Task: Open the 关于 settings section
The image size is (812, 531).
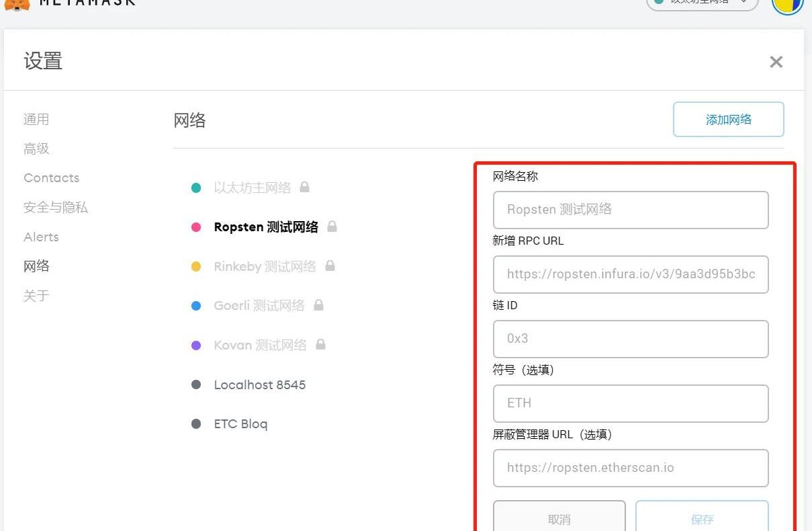Action: tap(36, 296)
